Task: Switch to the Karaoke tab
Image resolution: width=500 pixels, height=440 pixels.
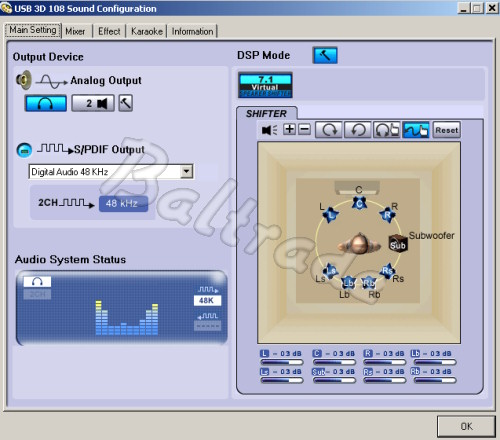Action: coord(147,31)
